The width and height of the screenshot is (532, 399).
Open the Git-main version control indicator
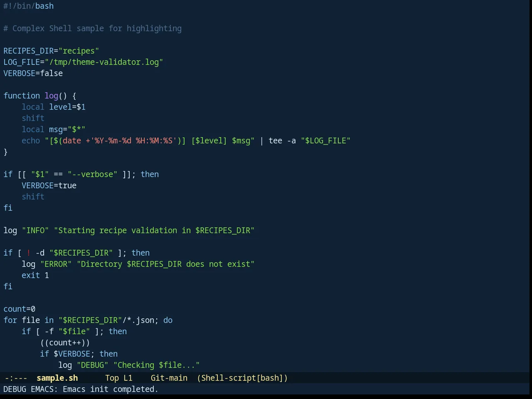(169, 378)
